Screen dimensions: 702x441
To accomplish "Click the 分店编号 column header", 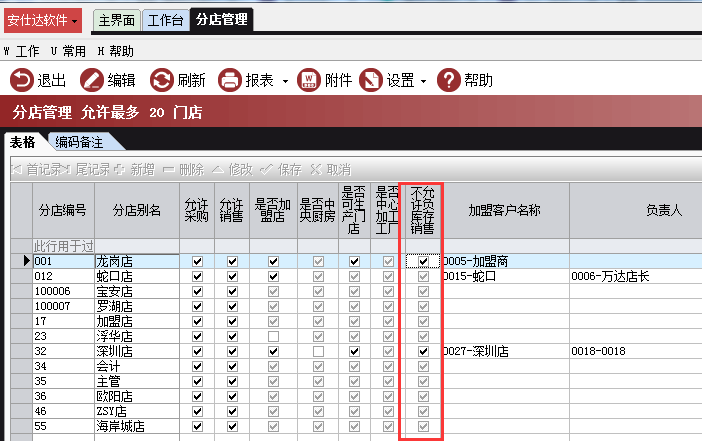I will coord(63,210).
